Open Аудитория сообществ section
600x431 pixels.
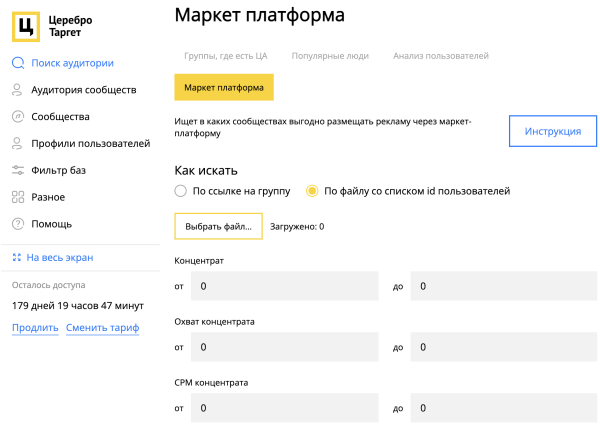(84, 90)
